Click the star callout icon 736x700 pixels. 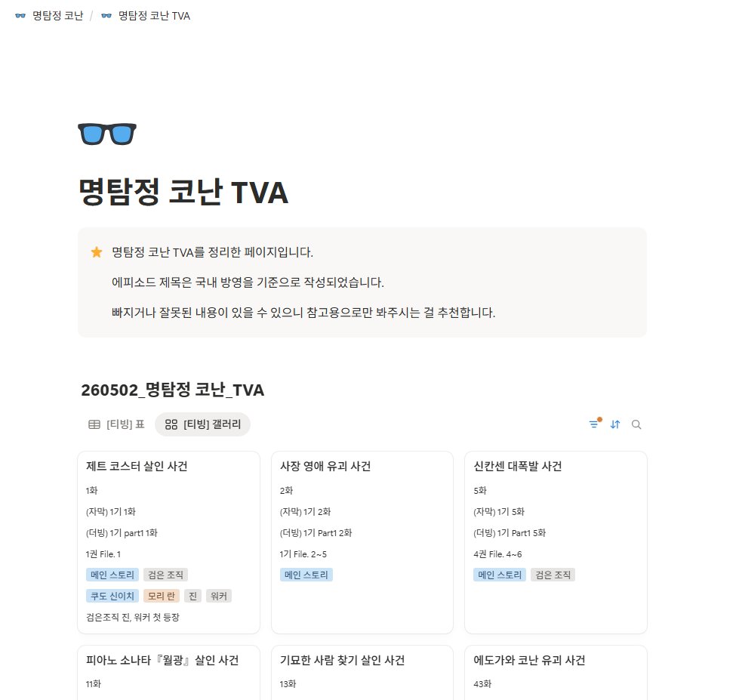coord(97,252)
